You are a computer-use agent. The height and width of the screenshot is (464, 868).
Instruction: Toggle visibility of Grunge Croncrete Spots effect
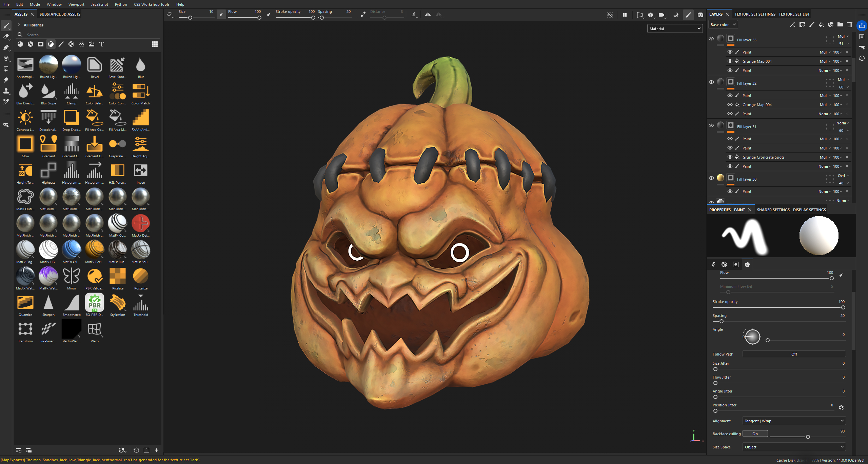pos(730,157)
